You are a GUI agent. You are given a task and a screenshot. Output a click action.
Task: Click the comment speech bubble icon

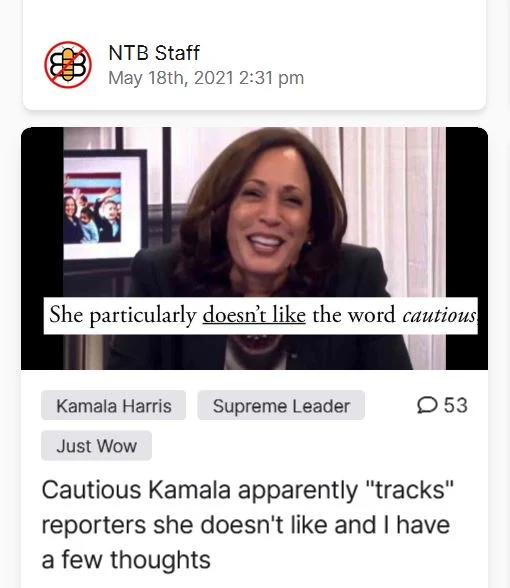(x=427, y=405)
